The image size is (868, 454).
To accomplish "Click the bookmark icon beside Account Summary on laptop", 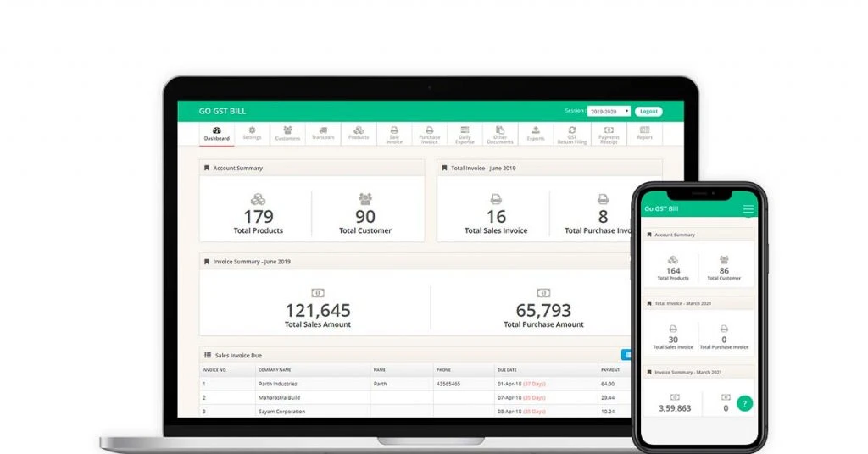I will tap(207, 168).
